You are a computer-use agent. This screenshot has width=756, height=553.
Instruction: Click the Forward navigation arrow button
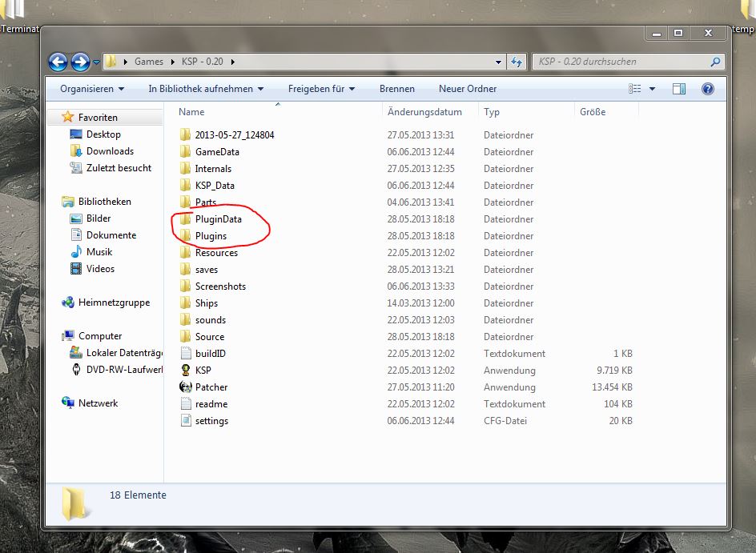pyautogui.click(x=80, y=62)
